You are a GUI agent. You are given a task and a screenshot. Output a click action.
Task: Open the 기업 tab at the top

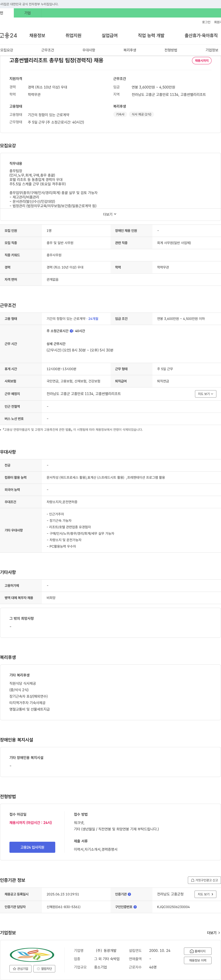[27, 13]
